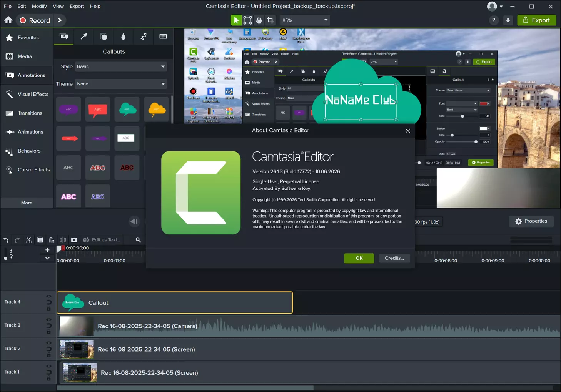The height and width of the screenshot is (392, 561).
Task: Open Credits from the About dialog
Action: point(394,258)
